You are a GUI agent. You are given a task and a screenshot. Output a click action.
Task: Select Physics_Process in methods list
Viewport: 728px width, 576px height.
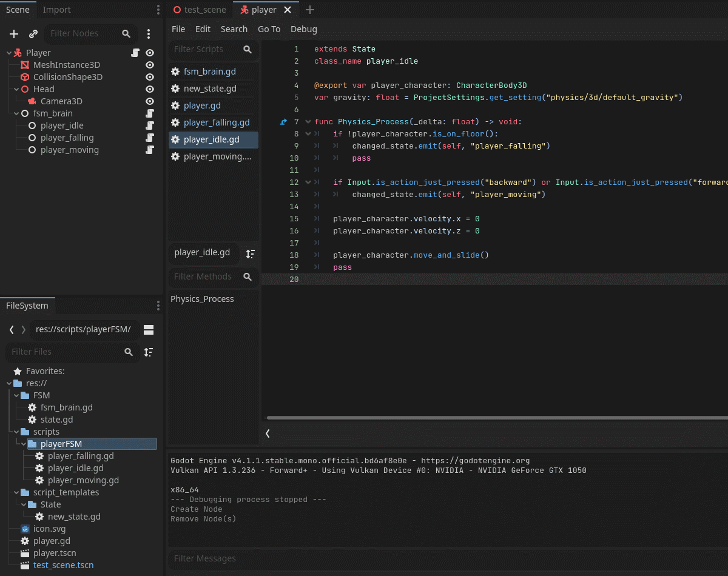202,299
